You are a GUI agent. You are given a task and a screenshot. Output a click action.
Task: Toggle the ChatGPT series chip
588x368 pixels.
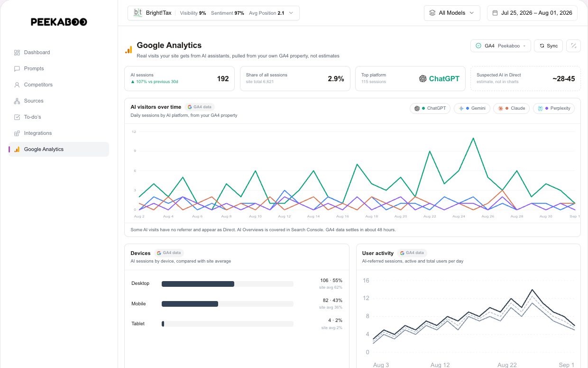(430, 108)
